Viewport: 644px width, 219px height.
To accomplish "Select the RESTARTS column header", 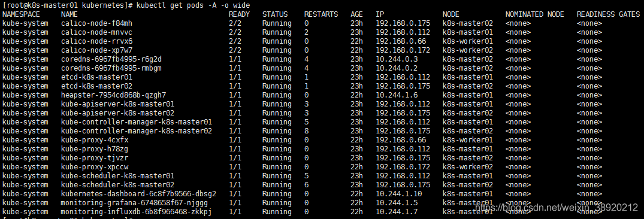I will click(x=321, y=14).
